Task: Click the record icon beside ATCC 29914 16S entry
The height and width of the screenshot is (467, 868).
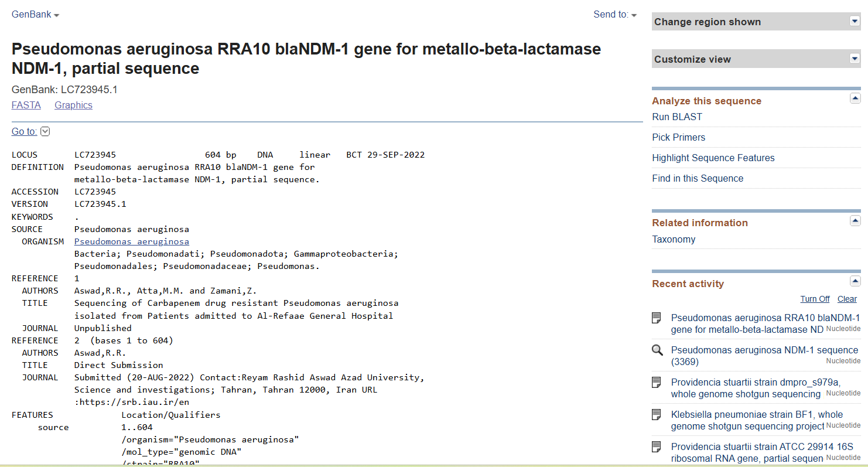Action: [x=656, y=446]
